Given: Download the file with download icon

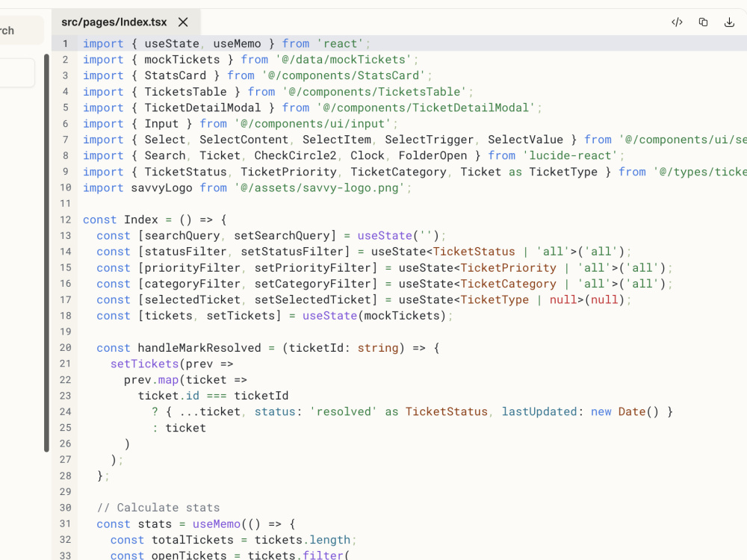Looking at the screenshot, I should pos(729,22).
